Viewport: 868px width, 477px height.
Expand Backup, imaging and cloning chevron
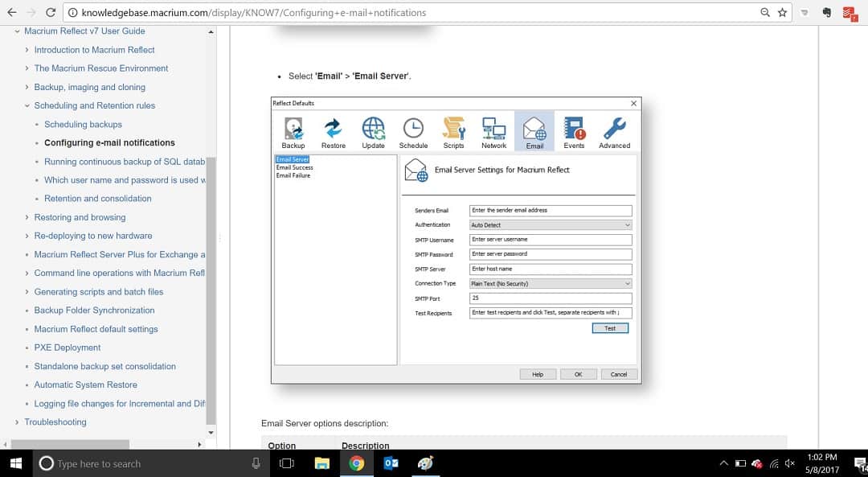coord(27,87)
